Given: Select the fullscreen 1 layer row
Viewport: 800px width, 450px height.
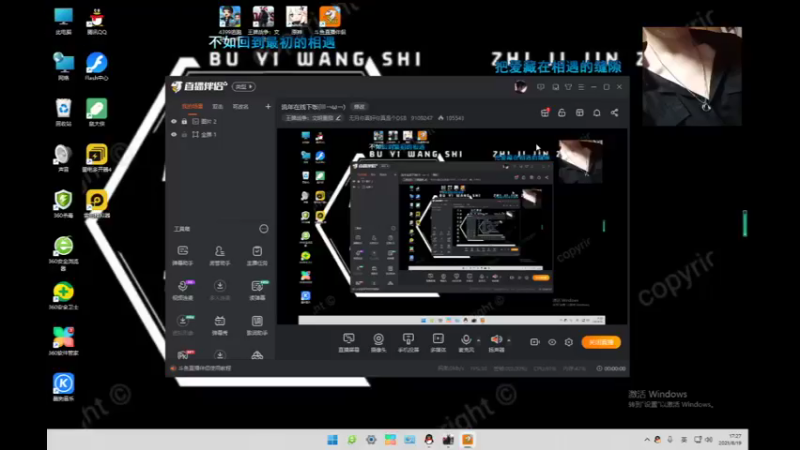Looking at the screenshot, I should [x=220, y=135].
